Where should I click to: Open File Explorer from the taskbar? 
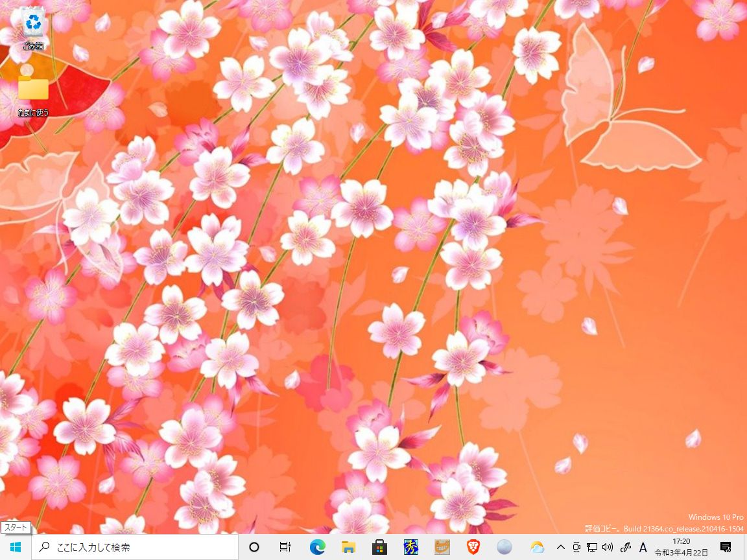pos(348,547)
